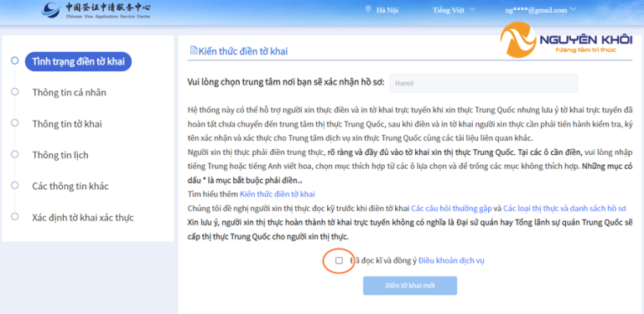
Task: Click the step circle beside Xác định tờ khai xác thực
Action: point(15,216)
